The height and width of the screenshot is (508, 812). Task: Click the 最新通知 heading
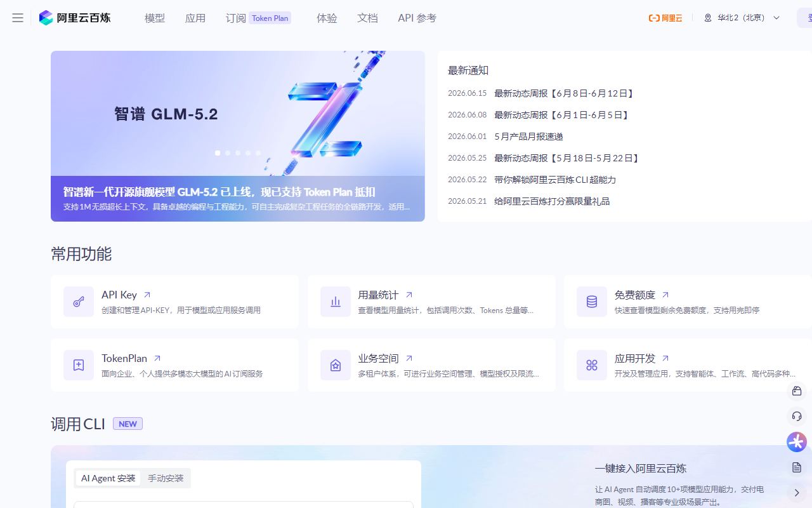[468, 70]
